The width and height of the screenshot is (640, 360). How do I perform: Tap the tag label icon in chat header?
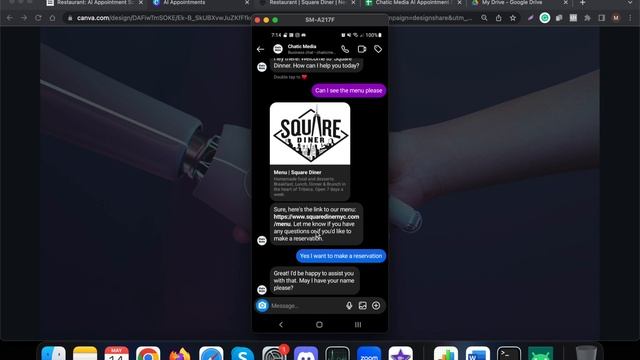pos(378,49)
